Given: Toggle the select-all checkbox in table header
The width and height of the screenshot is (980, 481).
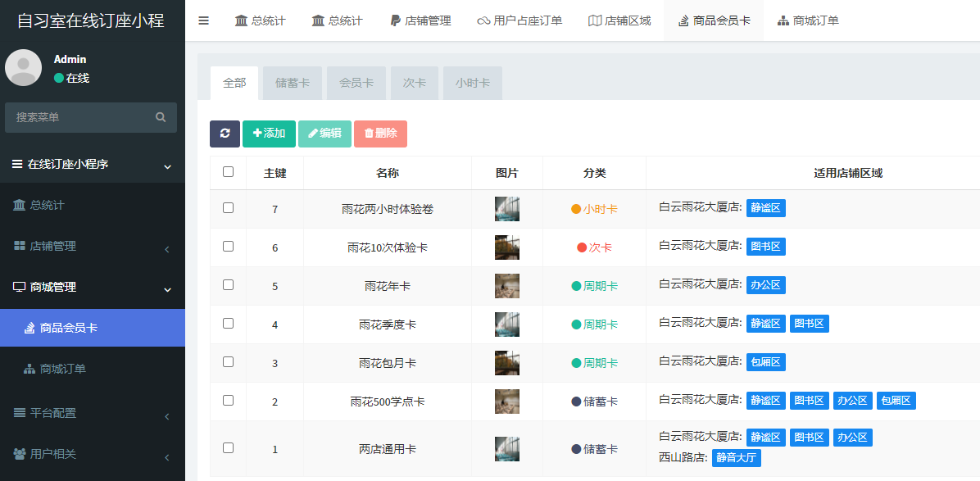Looking at the screenshot, I should tap(228, 172).
